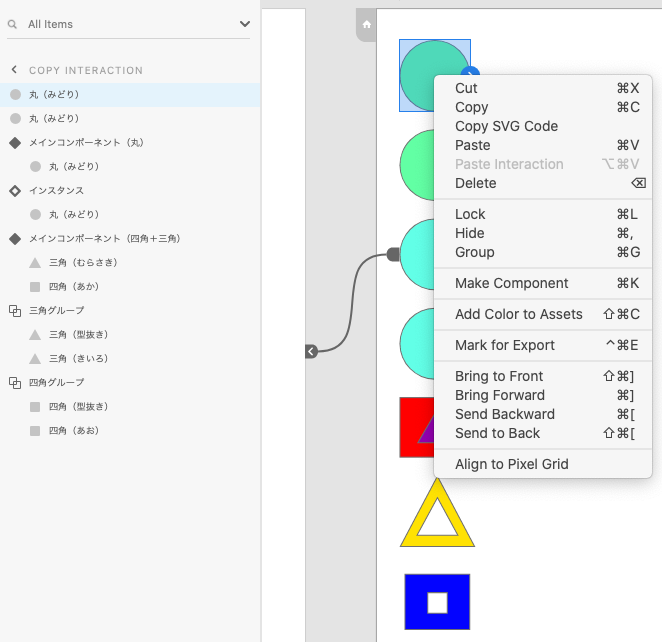Choose Delete from the context menu
Viewport: 662px width, 642px height.
543,183
